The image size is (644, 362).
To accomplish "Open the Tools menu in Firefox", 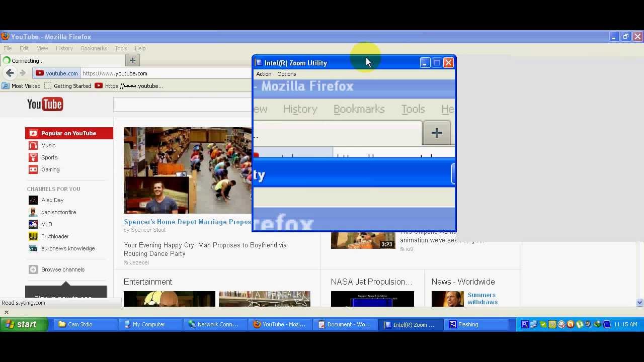I will point(121,48).
